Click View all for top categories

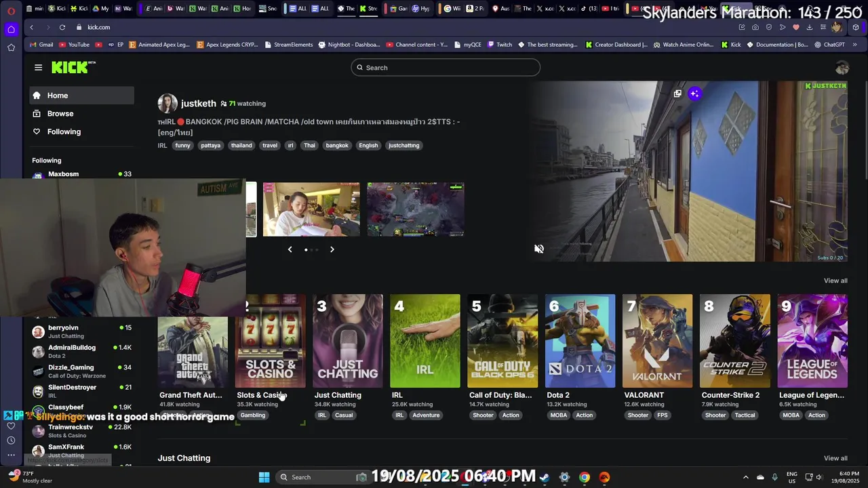click(835, 281)
